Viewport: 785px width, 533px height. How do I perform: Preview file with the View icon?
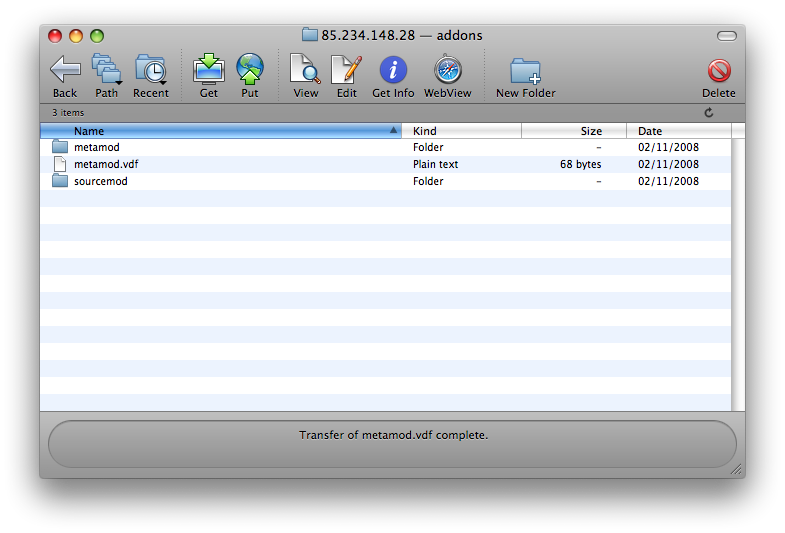click(x=305, y=69)
